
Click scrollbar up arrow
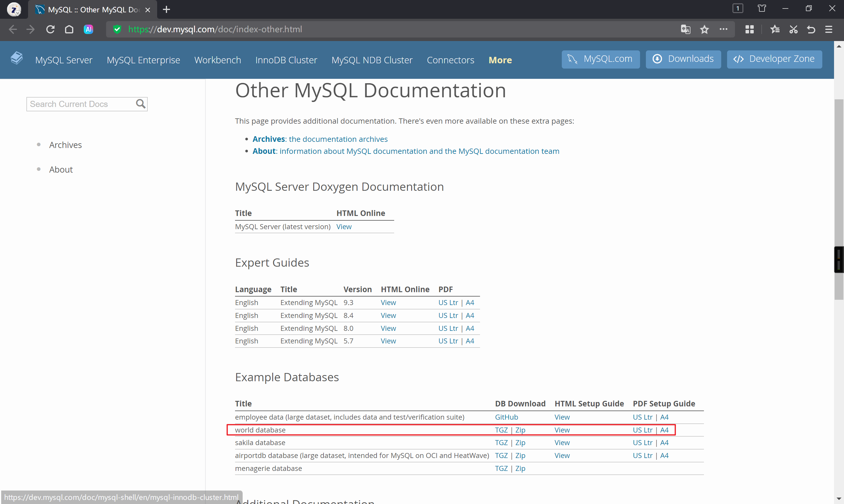839,46
